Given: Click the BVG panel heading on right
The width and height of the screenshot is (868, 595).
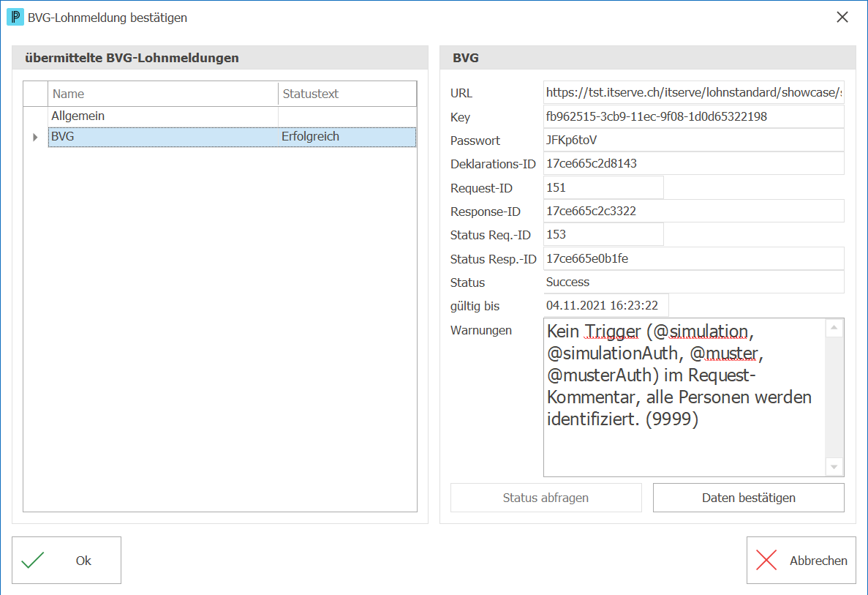Looking at the screenshot, I should (x=466, y=58).
